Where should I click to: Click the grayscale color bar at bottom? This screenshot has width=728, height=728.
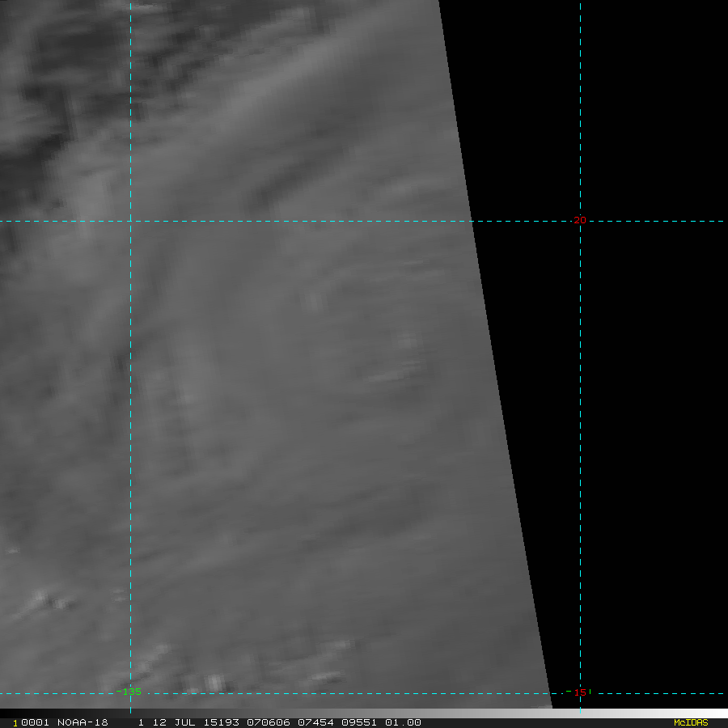[364, 713]
